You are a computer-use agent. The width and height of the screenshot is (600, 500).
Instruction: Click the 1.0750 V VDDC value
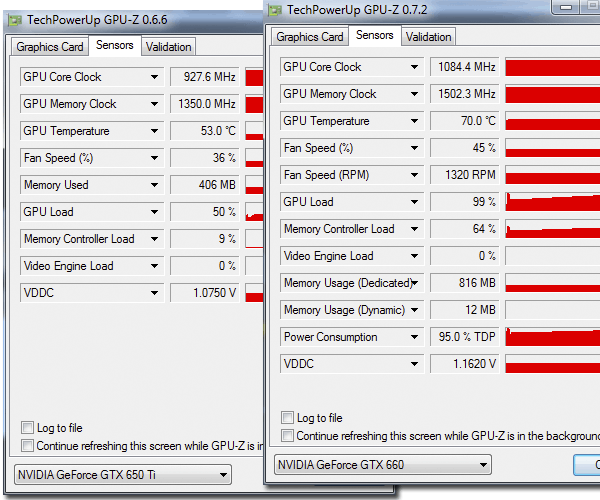(205, 293)
